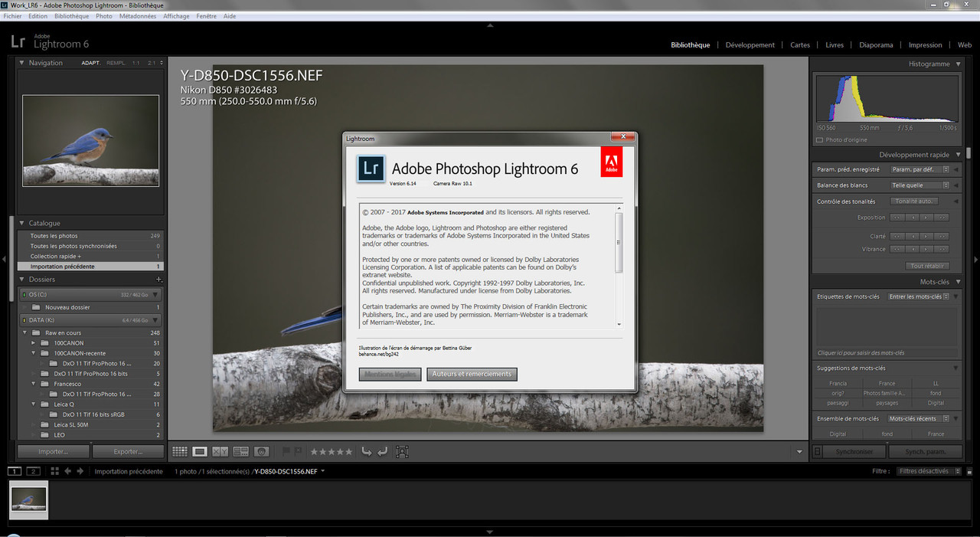Go forward with filmstrip right arrow
The height and width of the screenshot is (537, 980).
[x=79, y=471]
